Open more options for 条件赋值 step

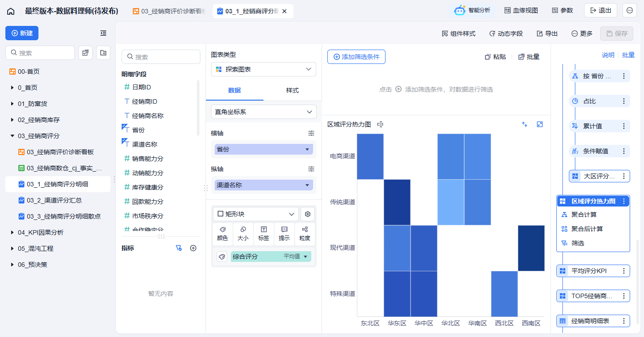624,151
